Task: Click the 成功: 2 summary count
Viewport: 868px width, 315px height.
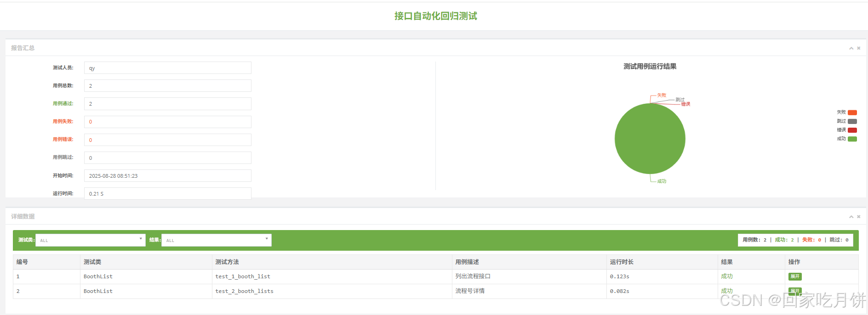Action: pos(784,240)
